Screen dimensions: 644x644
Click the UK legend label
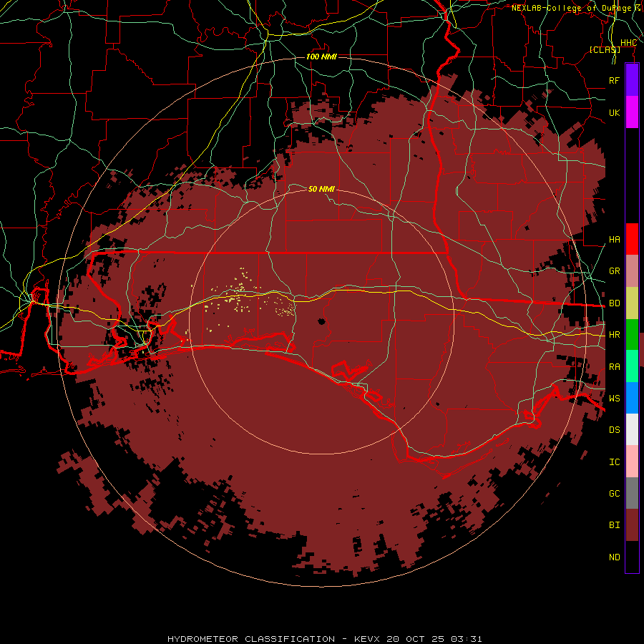tap(615, 112)
